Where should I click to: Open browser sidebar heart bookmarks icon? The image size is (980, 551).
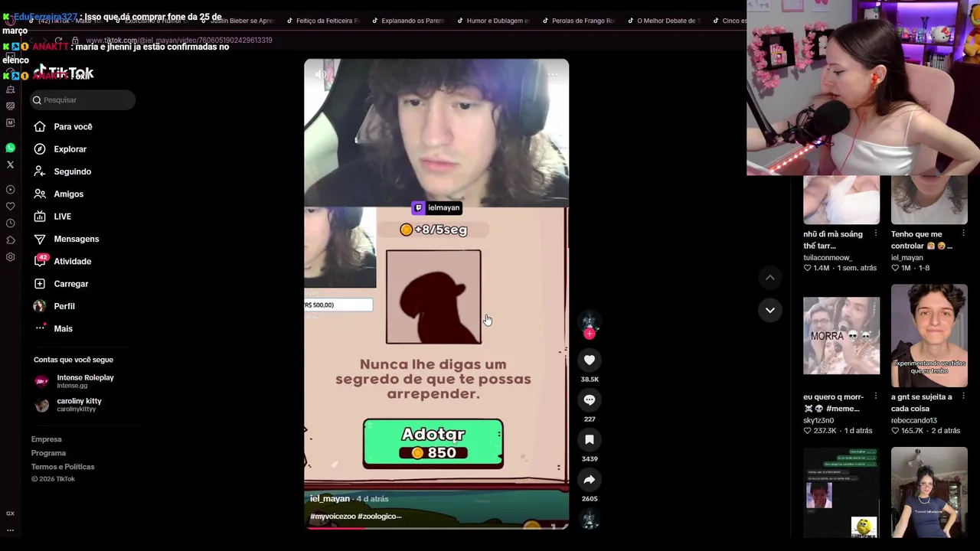[10, 207]
